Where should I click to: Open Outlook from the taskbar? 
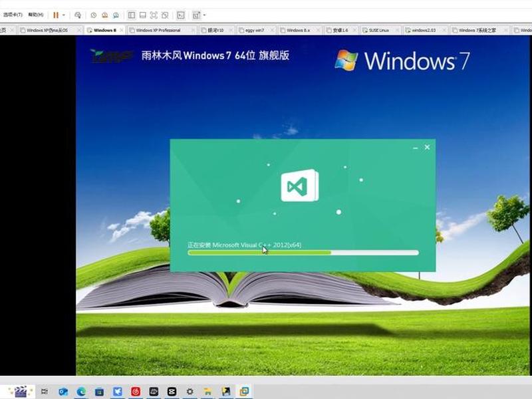pyautogui.click(x=63, y=392)
